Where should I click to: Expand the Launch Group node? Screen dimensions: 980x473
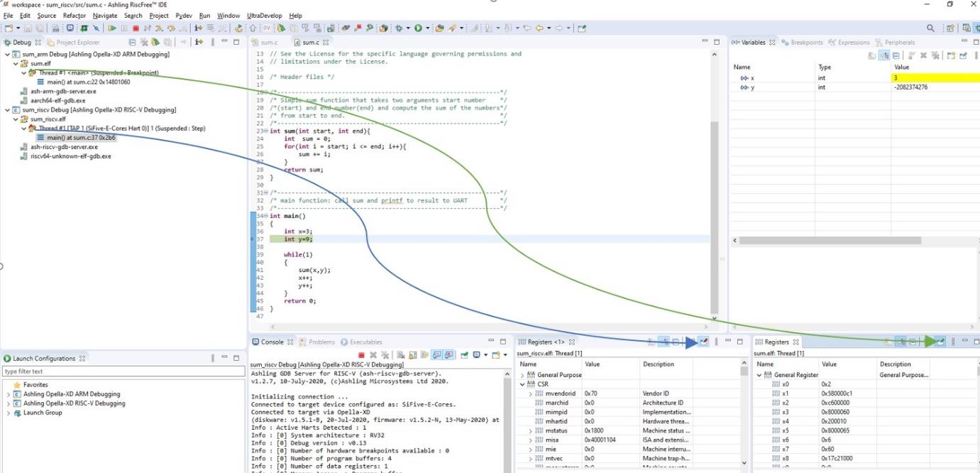(x=8, y=412)
